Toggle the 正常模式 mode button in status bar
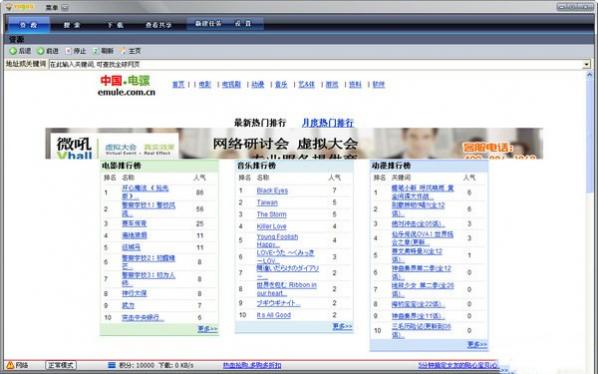 click(61, 365)
